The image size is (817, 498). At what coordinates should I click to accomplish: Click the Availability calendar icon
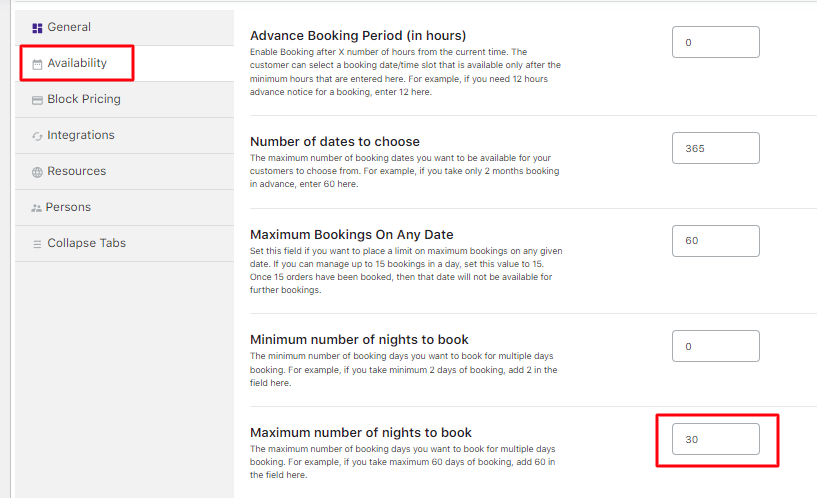[37, 65]
